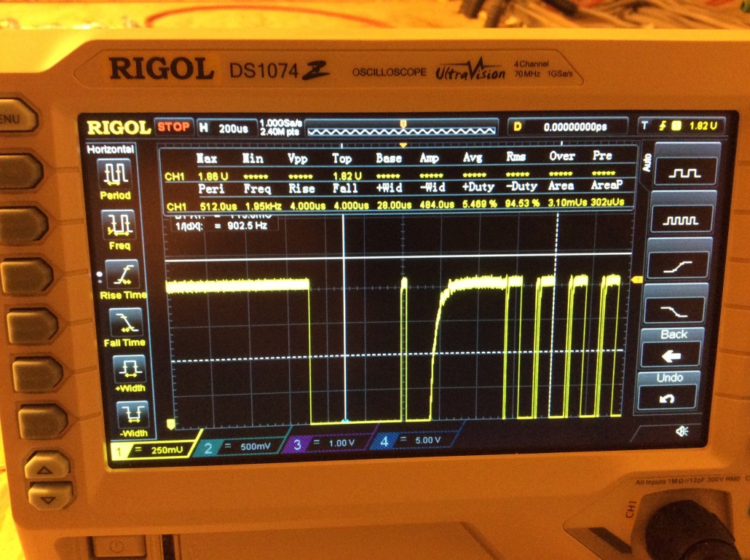Click the Peri value 512.0us
The image size is (750, 560).
pyautogui.click(x=218, y=206)
